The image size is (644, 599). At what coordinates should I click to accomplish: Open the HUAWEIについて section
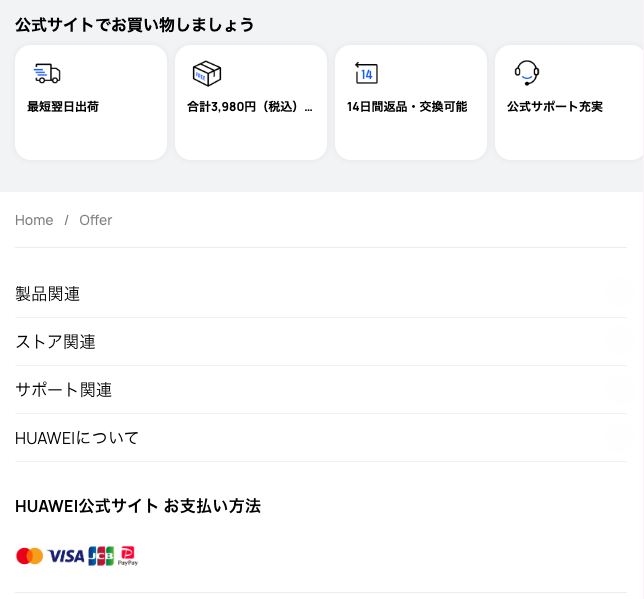[x=77, y=438]
